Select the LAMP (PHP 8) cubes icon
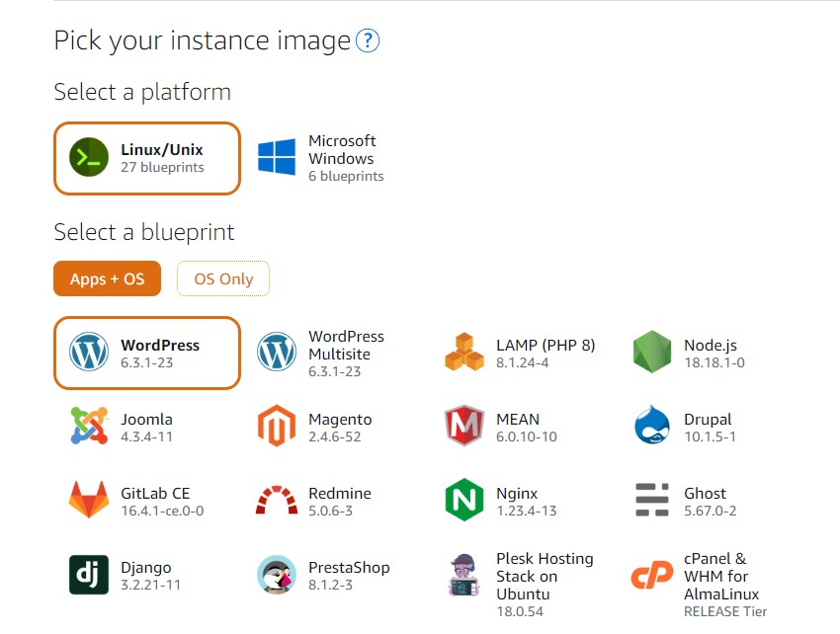The width and height of the screenshot is (840, 634). coord(463,352)
